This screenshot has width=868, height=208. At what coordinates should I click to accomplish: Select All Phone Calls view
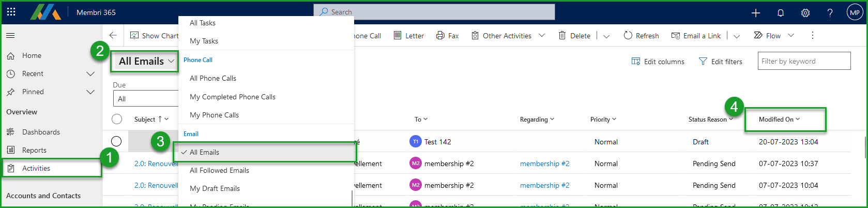click(212, 78)
